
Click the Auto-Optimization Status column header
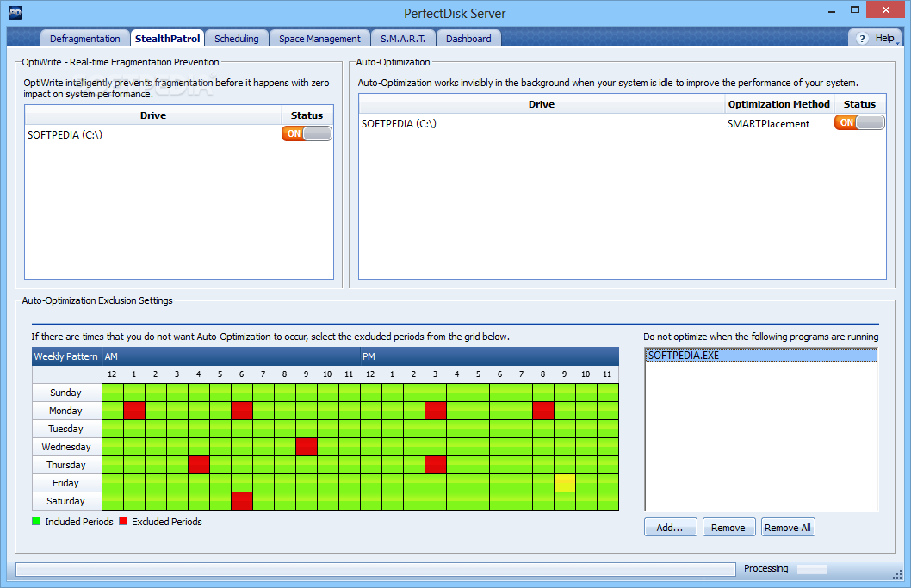pyautogui.click(x=860, y=104)
